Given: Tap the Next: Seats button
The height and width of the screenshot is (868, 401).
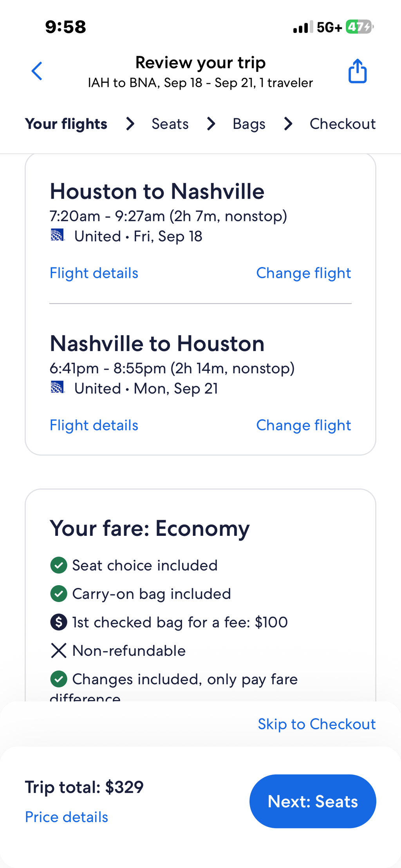Looking at the screenshot, I should coord(312,801).
